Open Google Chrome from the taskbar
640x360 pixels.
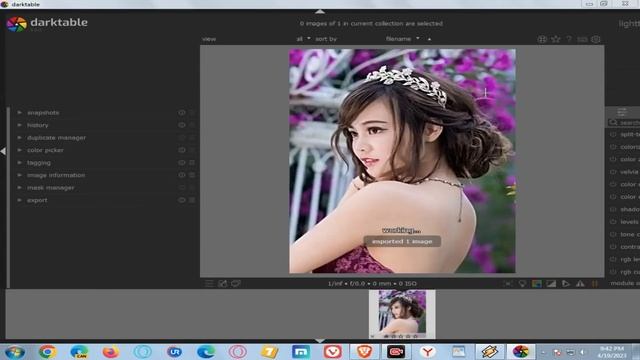click(47, 352)
